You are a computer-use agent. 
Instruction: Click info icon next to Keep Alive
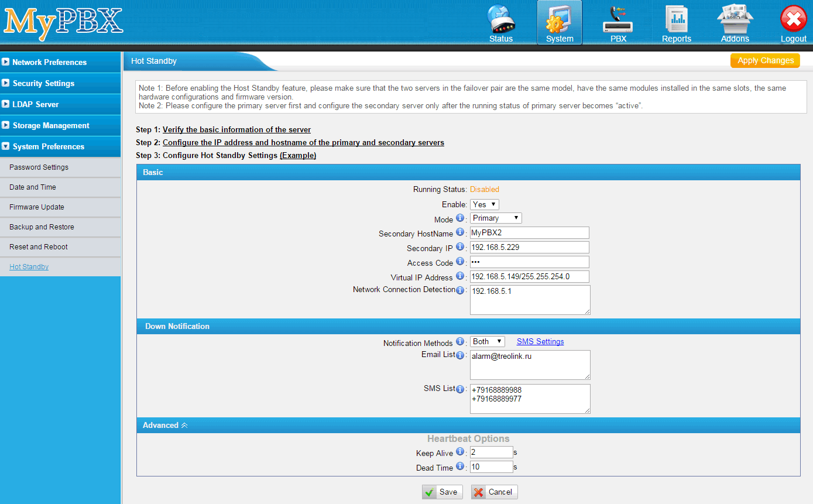[x=460, y=452]
